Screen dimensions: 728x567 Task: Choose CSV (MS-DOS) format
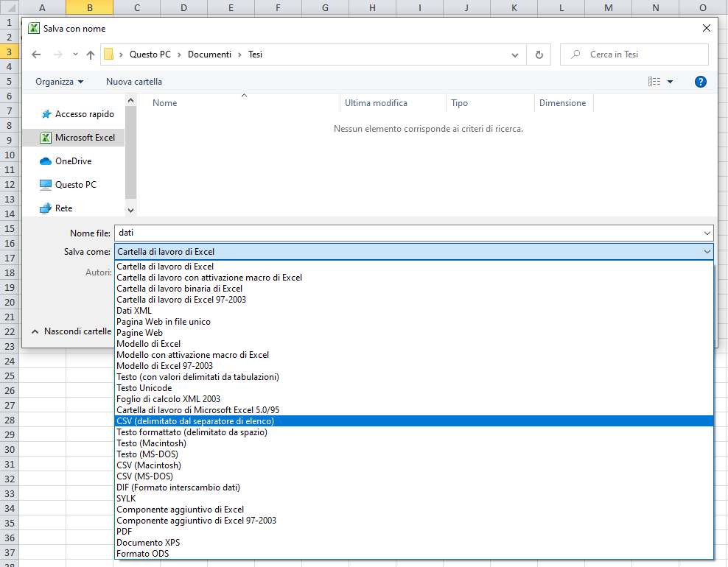[x=413, y=476]
